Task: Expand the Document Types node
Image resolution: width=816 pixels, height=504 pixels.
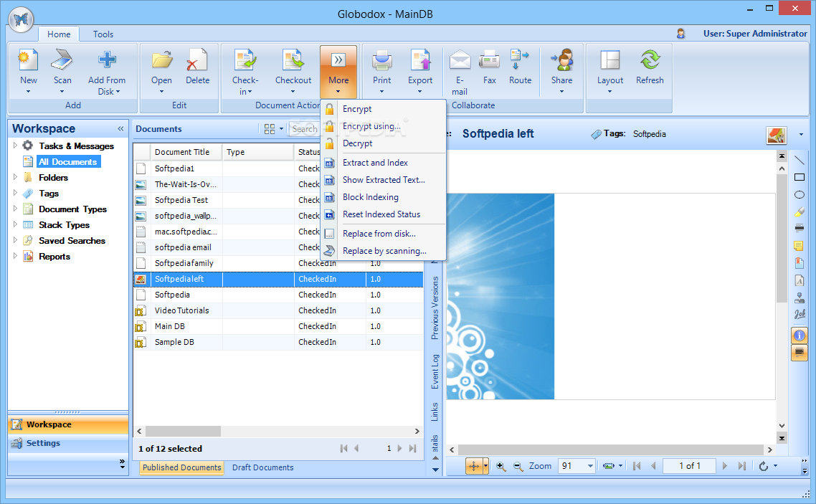Action: pyautogui.click(x=15, y=209)
